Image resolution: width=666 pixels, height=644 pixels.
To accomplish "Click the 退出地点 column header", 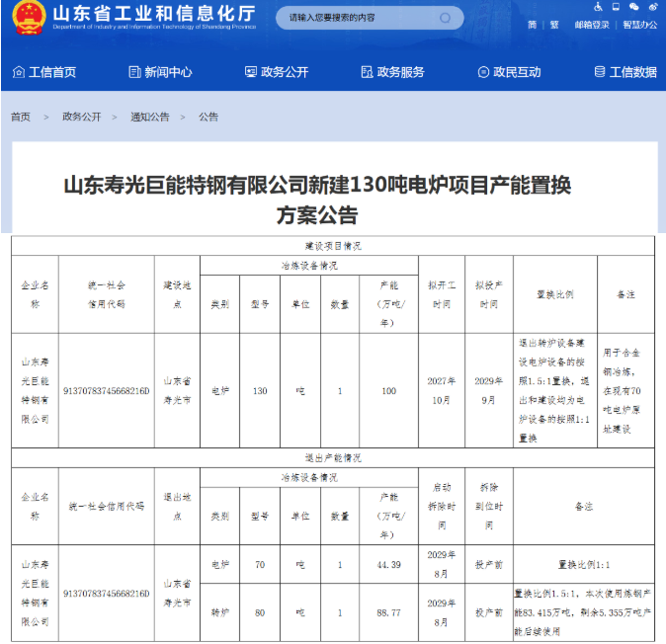I will pos(177,507).
